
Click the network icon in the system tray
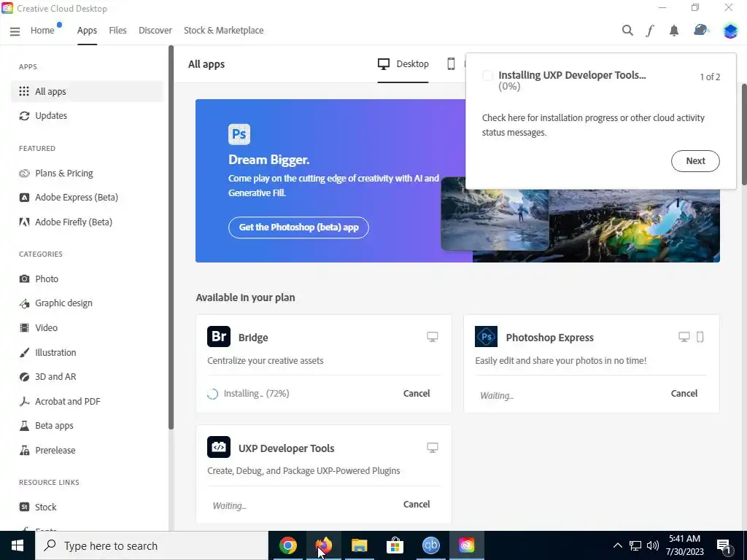(x=635, y=545)
